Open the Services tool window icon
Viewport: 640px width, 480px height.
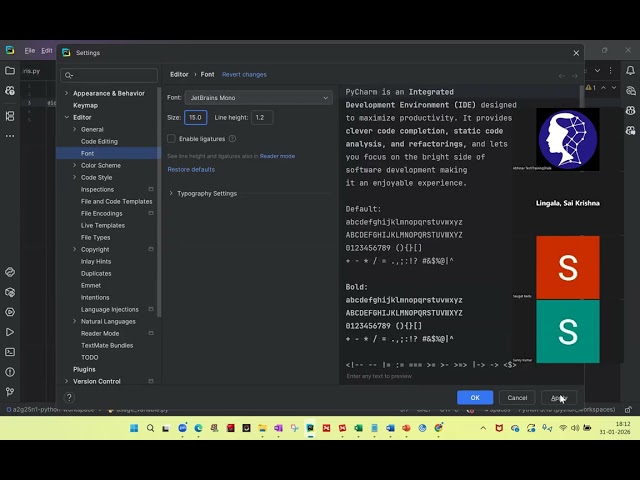[x=10, y=312]
